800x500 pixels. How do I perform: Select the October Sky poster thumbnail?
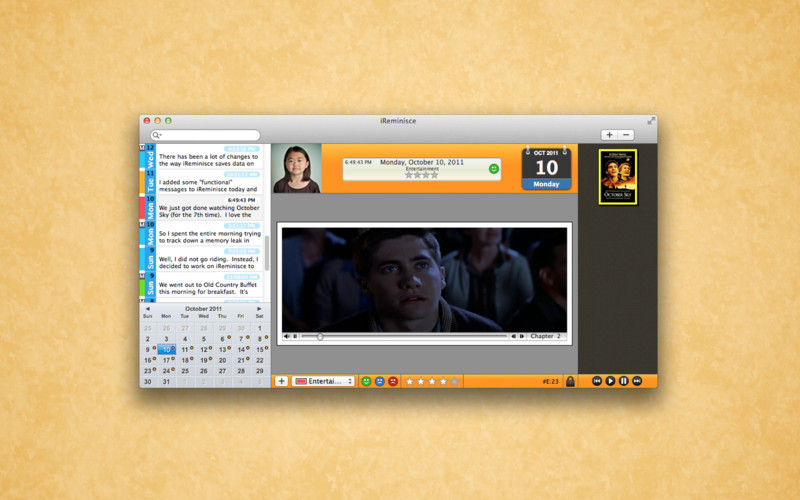click(x=618, y=177)
